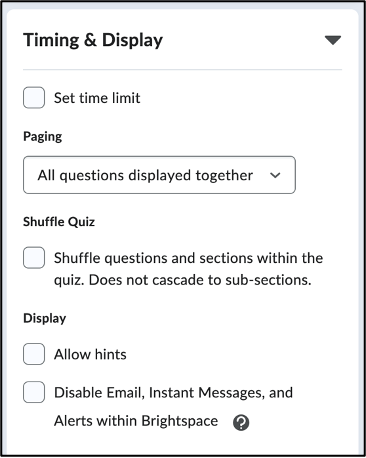Click the Timing & Display section heading
This screenshot has width=366, height=458.
click(x=93, y=40)
